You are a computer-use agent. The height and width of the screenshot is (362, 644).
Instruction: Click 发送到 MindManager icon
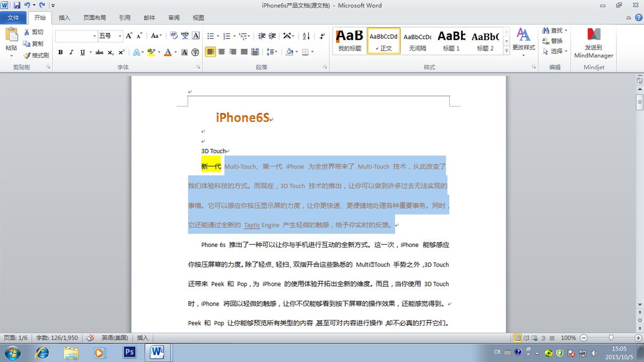click(593, 43)
